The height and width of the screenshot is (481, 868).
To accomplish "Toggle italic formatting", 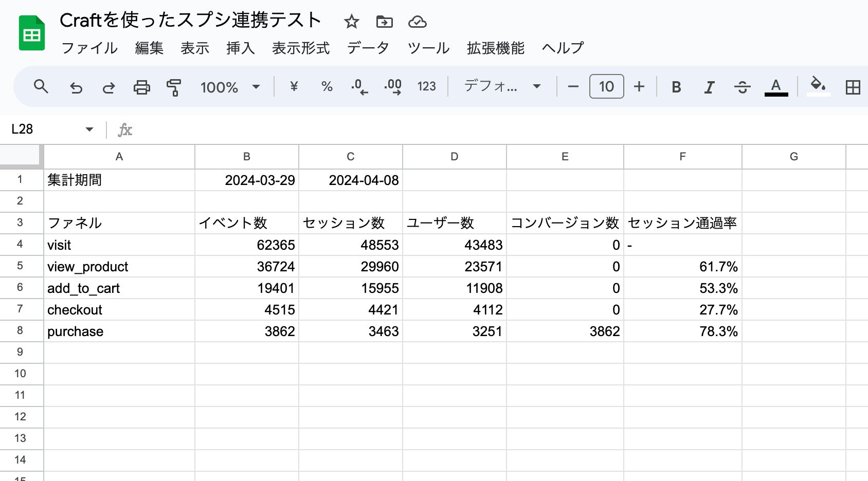I will tap(709, 87).
